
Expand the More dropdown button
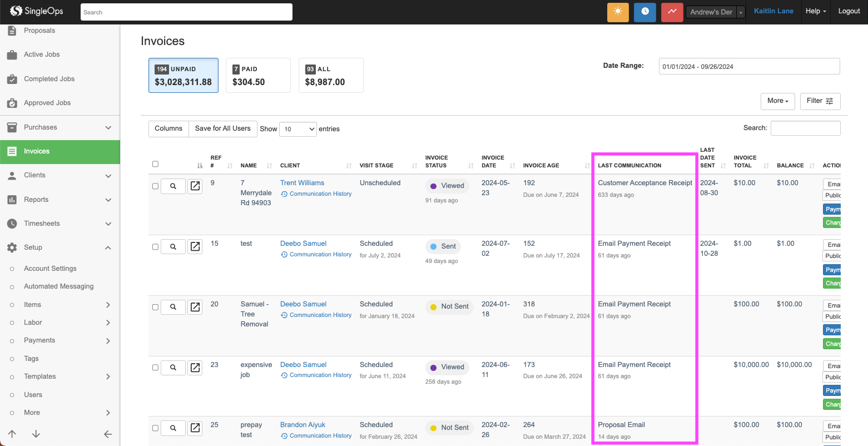pyautogui.click(x=777, y=101)
